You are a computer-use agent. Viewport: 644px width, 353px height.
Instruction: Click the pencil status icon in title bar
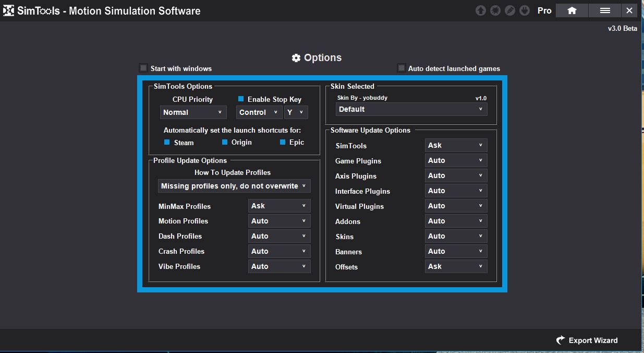coord(510,10)
